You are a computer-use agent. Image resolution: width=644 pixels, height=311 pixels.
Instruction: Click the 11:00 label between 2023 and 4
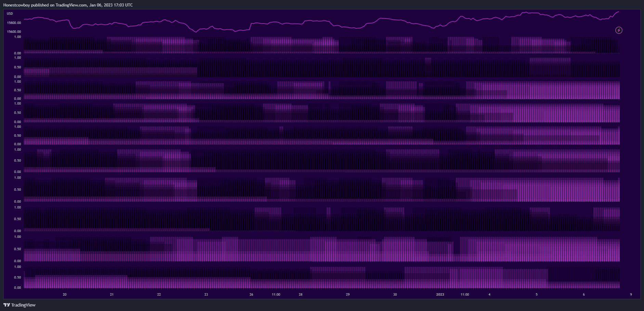465,294
